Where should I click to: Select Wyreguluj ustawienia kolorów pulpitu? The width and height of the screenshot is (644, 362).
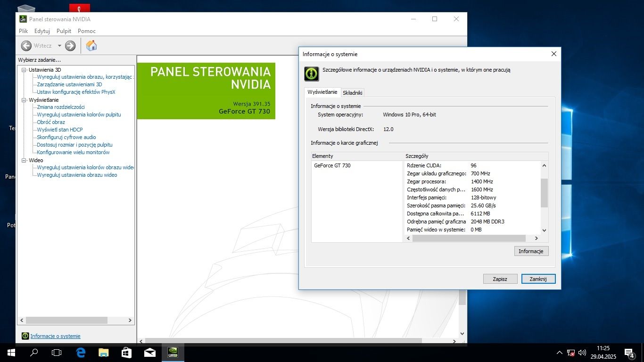[79, 115]
